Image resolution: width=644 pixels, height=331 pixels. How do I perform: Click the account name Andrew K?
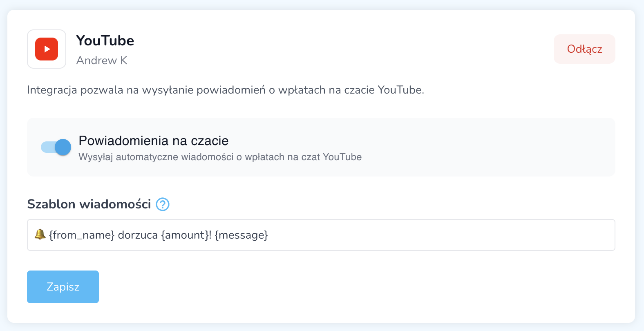tap(102, 60)
